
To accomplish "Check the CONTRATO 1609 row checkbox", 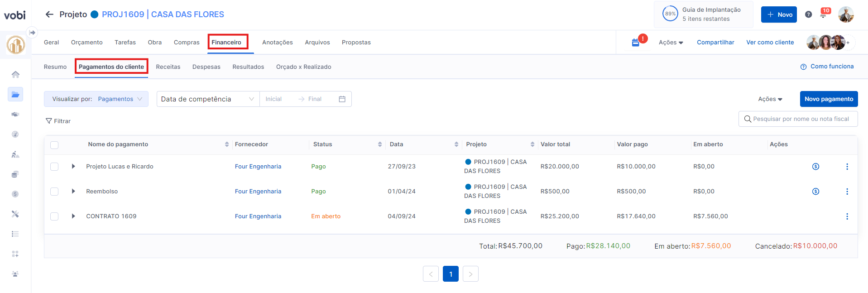I will click(54, 216).
